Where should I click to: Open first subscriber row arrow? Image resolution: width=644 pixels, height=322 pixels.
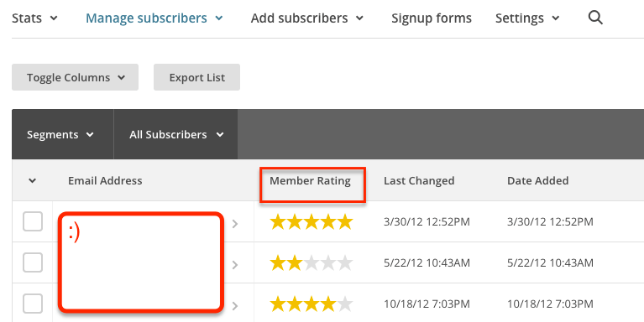pos(235,224)
